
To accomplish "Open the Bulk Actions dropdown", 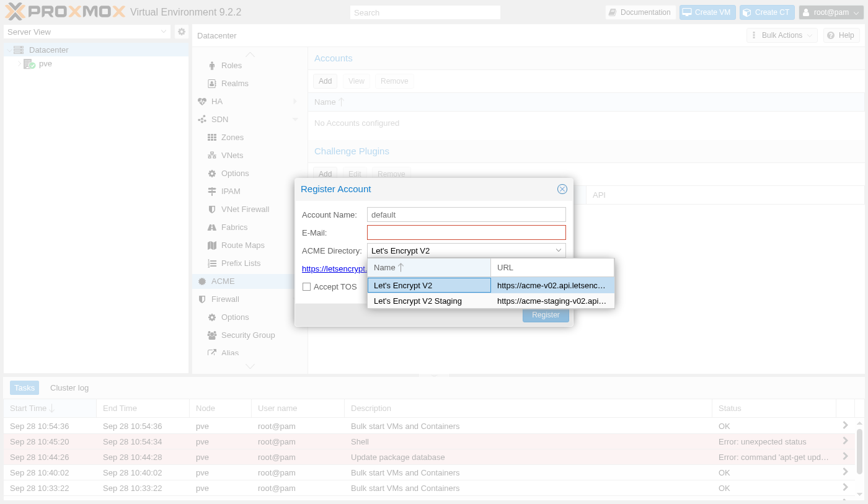I will (x=782, y=35).
